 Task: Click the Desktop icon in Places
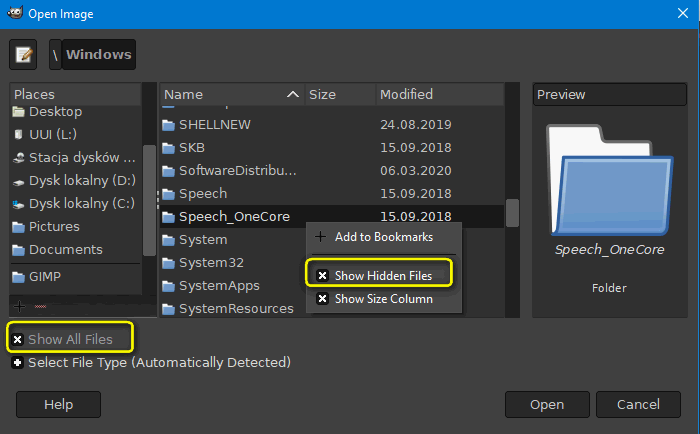(x=18, y=112)
